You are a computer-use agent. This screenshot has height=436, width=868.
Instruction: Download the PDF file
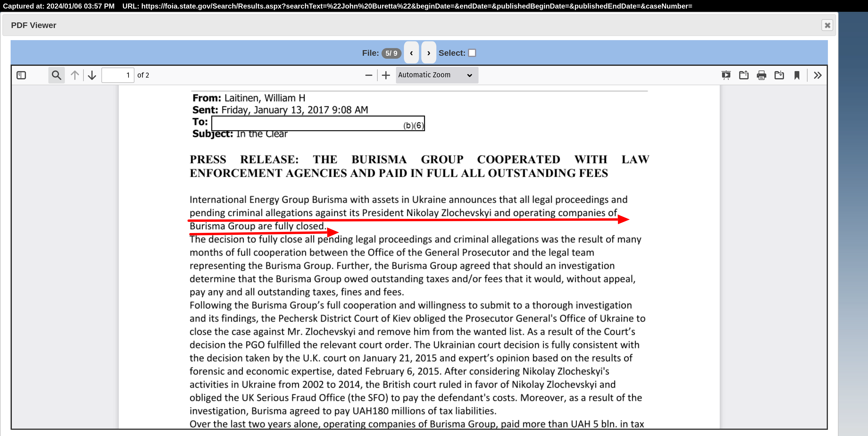coord(779,75)
